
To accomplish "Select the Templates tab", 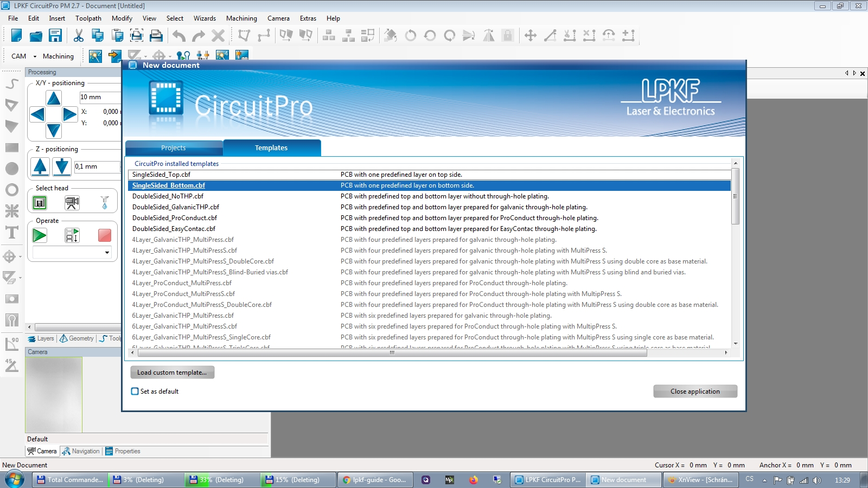I will pyautogui.click(x=271, y=147).
